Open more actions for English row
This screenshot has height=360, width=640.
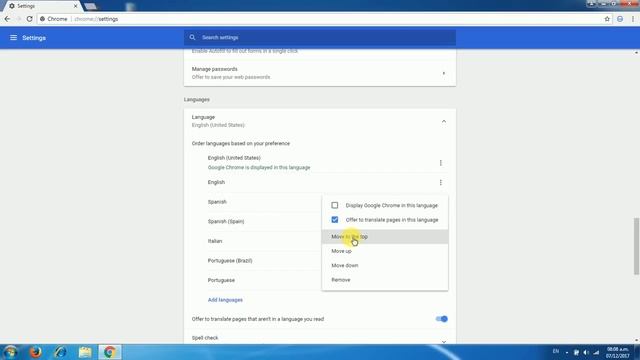click(x=440, y=182)
